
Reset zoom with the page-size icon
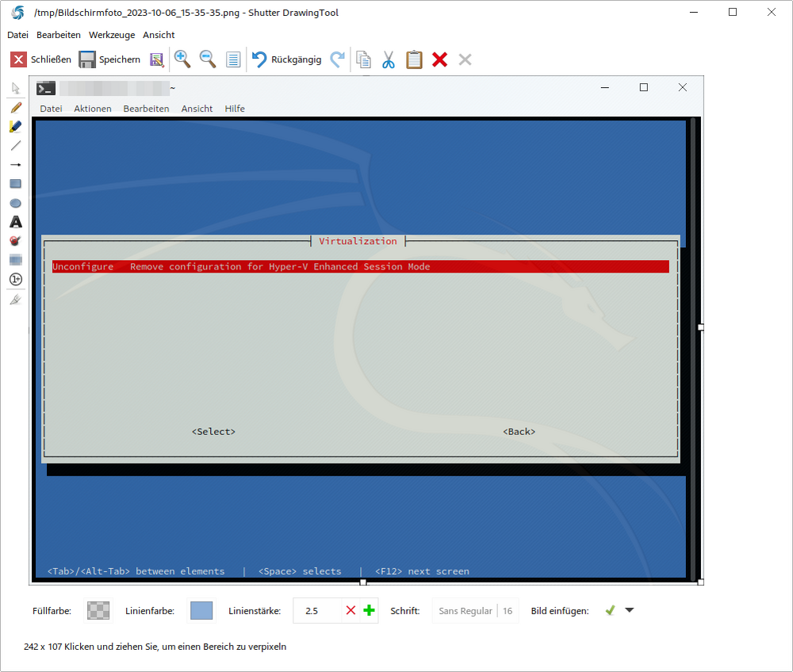[233, 59]
